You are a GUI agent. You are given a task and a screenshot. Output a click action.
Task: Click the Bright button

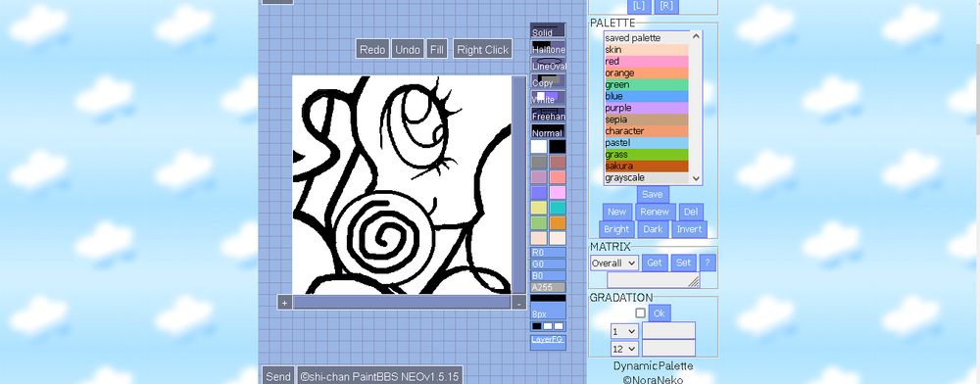(x=616, y=229)
